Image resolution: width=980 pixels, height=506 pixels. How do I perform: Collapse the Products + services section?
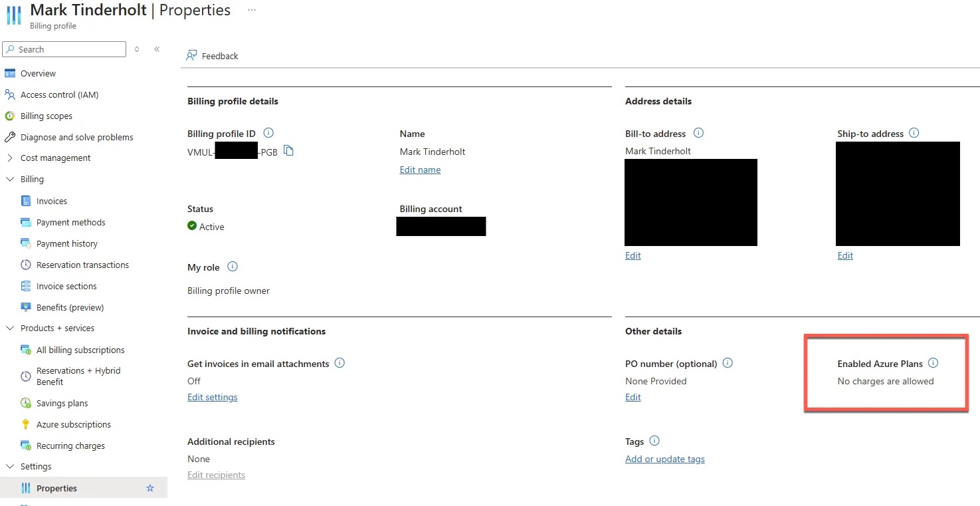click(x=10, y=328)
